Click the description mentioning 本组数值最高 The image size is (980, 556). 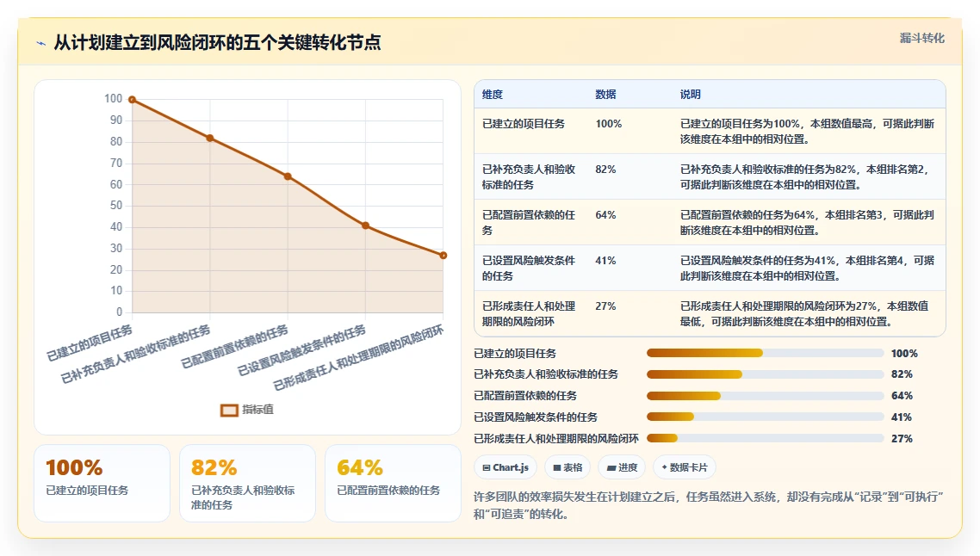click(x=808, y=131)
